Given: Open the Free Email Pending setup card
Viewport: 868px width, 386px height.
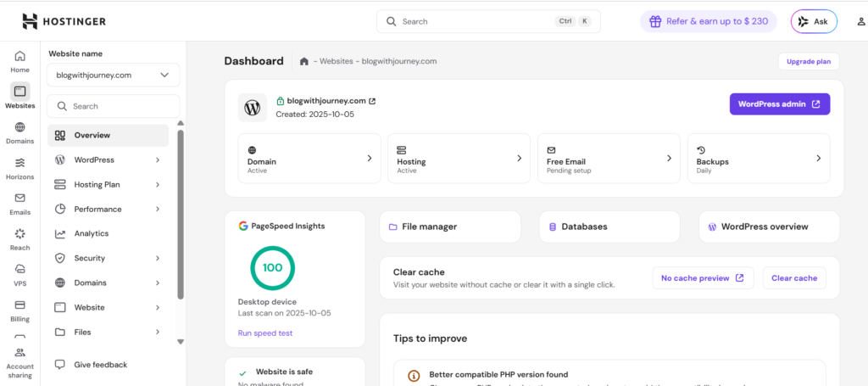Looking at the screenshot, I should (x=609, y=159).
